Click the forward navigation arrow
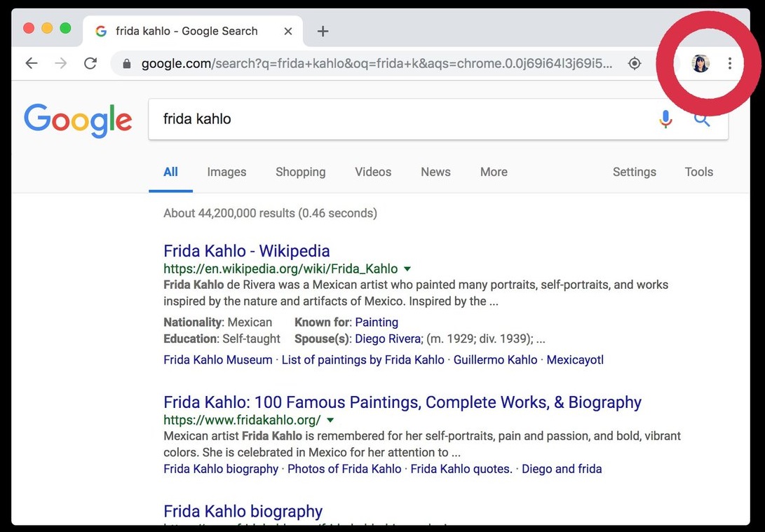This screenshot has height=532, width=765. coord(61,63)
